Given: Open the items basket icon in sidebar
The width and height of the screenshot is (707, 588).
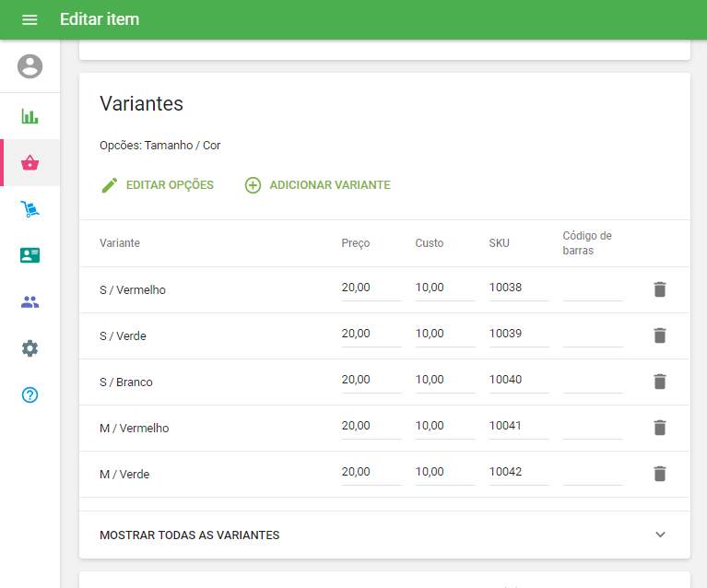Looking at the screenshot, I should pos(29,162).
